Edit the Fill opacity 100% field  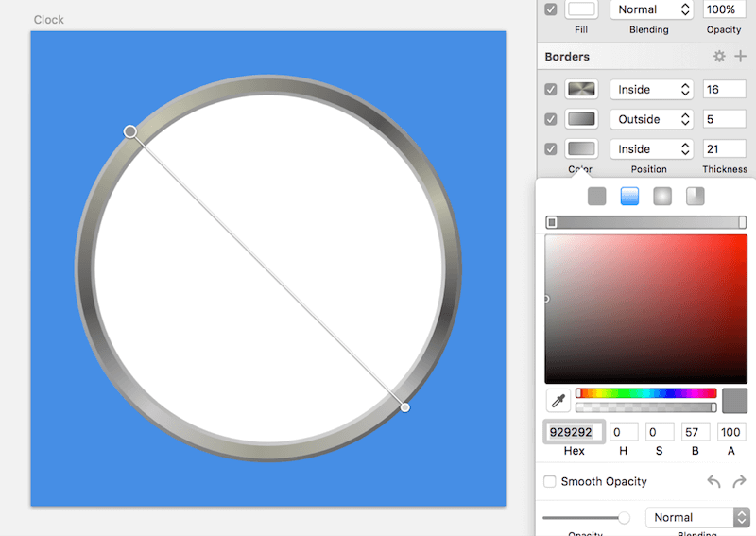724,9
